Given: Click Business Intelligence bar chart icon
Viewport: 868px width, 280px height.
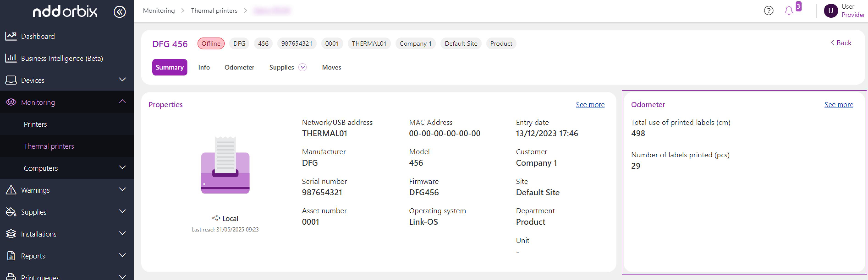Looking at the screenshot, I should pyautogui.click(x=11, y=58).
